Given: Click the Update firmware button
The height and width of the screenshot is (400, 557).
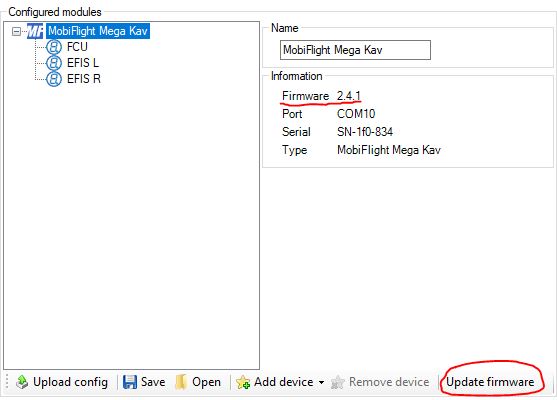Looking at the screenshot, I should point(490,382).
